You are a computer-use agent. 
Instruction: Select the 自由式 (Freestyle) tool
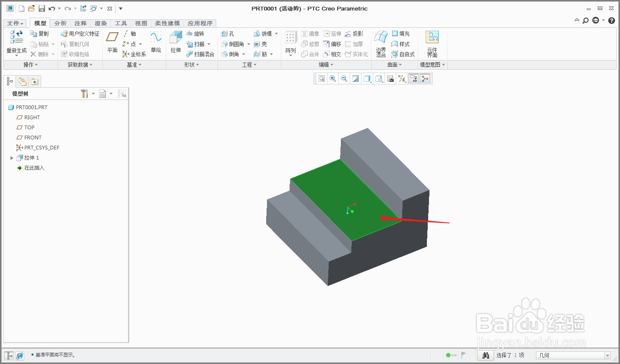pos(403,54)
